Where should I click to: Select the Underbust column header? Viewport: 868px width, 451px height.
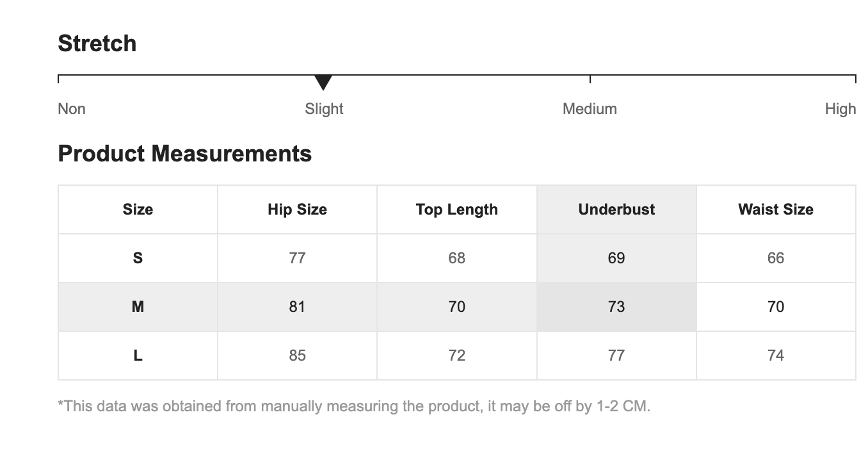616,209
